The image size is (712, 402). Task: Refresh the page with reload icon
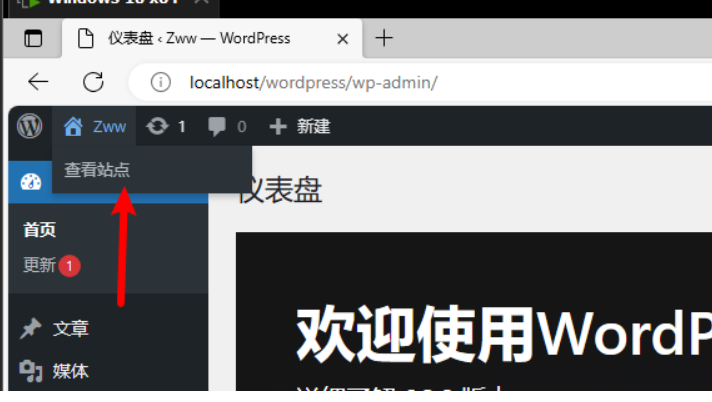coord(93,82)
